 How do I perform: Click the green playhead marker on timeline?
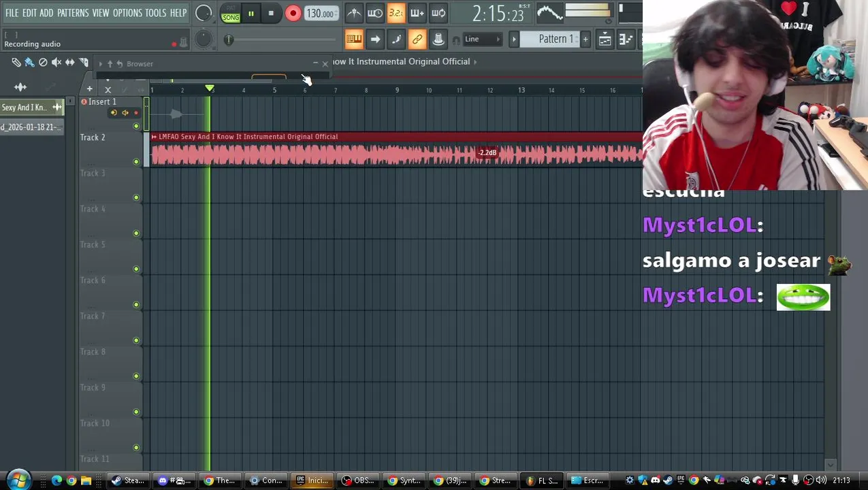click(210, 89)
